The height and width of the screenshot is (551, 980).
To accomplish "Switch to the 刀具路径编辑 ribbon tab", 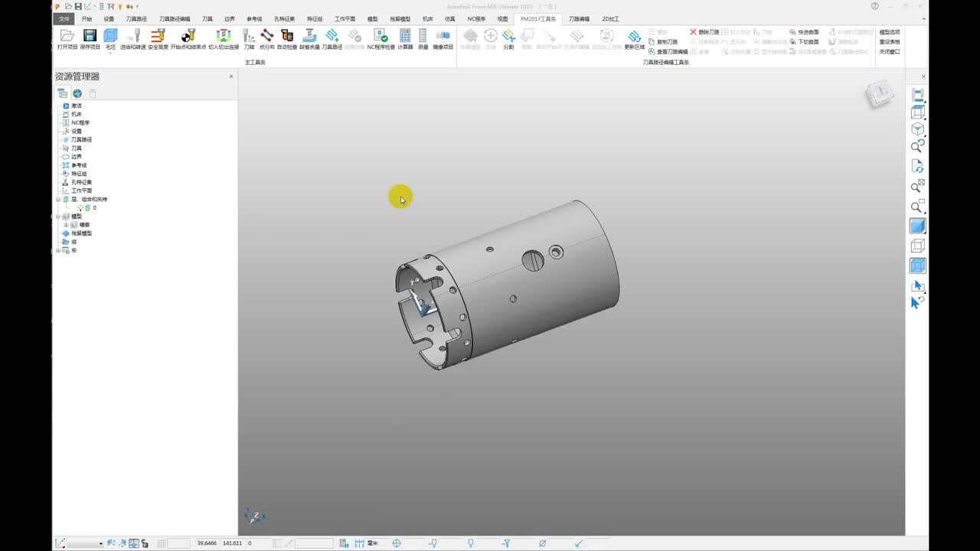I will 175,18.
